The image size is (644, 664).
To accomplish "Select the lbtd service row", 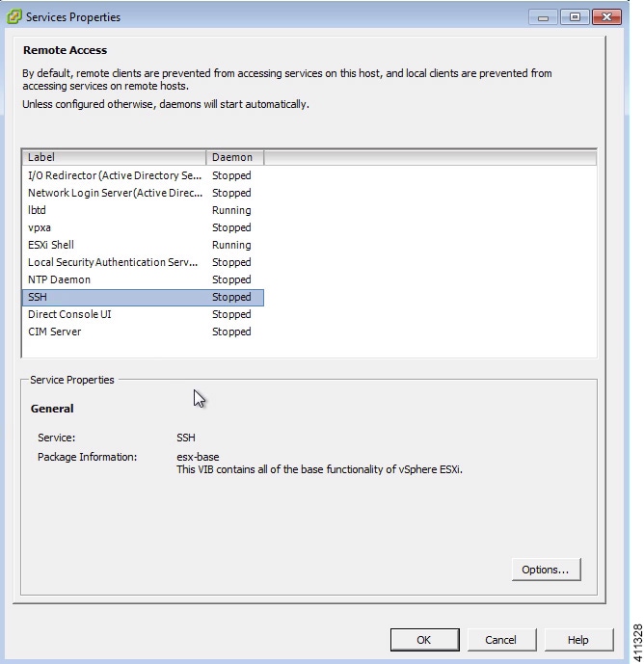I will pos(143,210).
